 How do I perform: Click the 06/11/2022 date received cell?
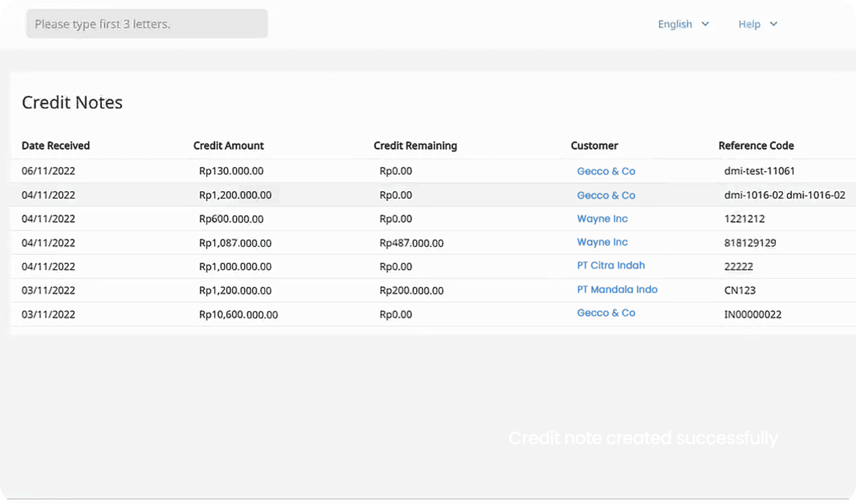tap(48, 171)
